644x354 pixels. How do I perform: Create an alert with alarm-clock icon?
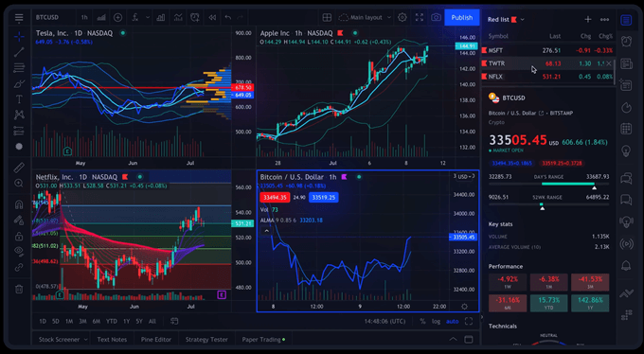tap(195, 18)
